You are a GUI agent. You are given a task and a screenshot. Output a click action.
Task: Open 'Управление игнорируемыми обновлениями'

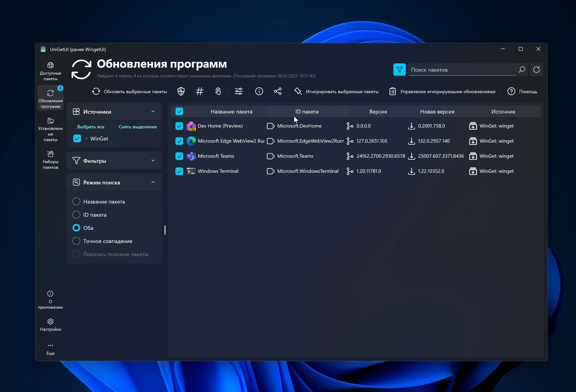442,91
